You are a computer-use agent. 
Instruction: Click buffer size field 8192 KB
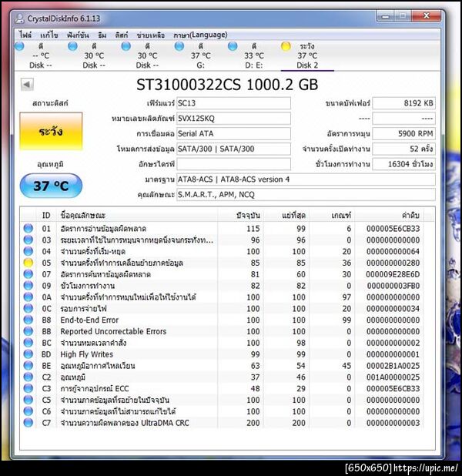click(403, 103)
